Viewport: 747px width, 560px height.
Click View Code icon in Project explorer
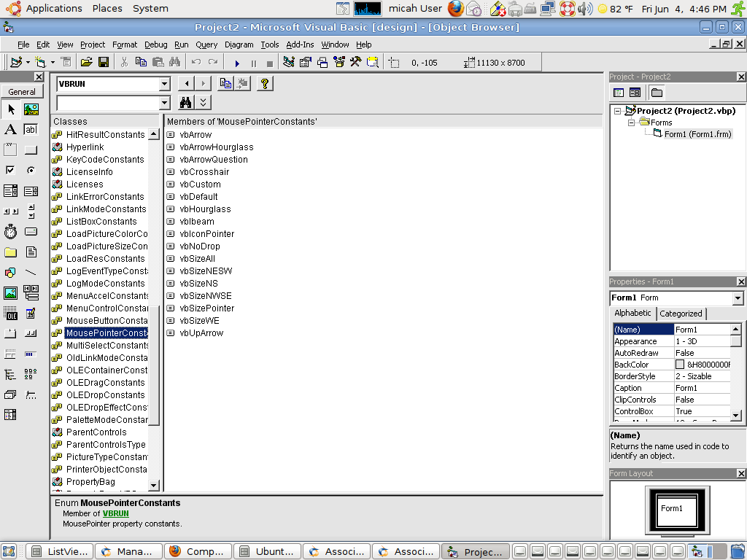pos(617,92)
